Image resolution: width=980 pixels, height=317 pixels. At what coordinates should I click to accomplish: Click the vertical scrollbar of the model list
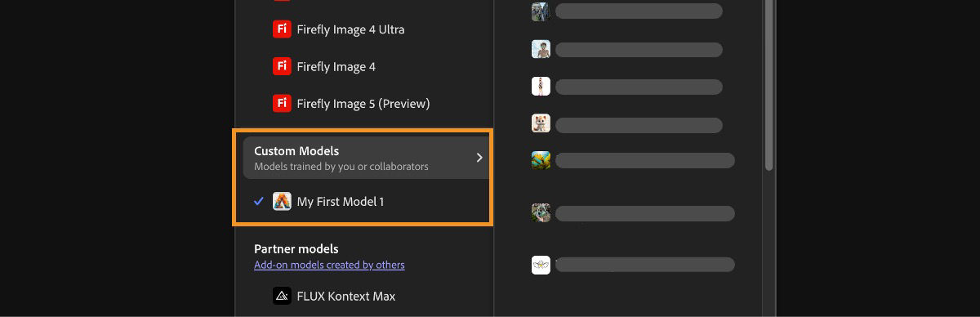tap(769, 85)
